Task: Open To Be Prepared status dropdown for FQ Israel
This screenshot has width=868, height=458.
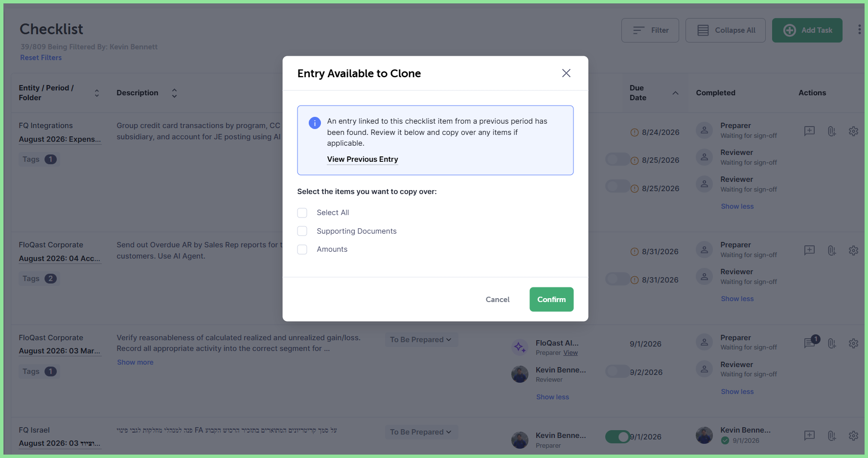Action: click(x=421, y=432)
